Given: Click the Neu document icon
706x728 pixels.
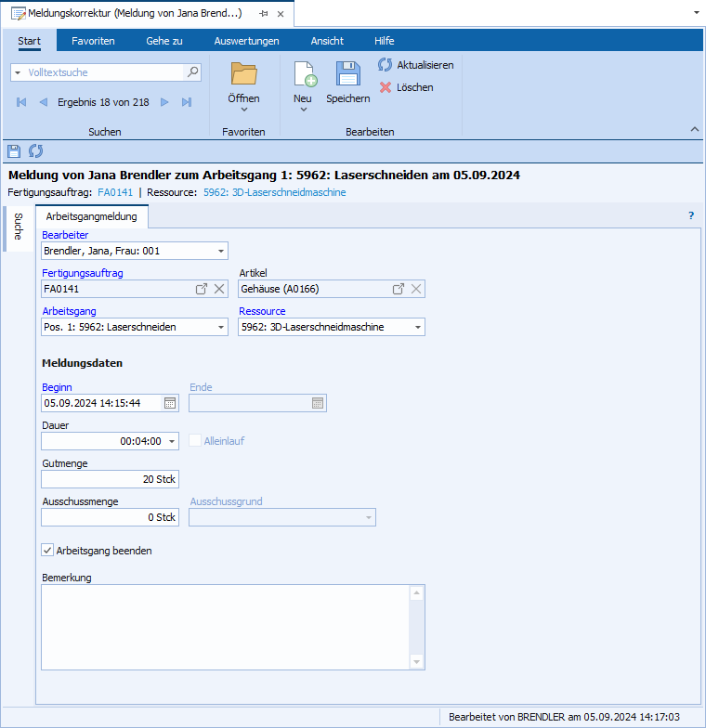Looking at the screenshot, I should pyautogui.click(x=303, y=74).
